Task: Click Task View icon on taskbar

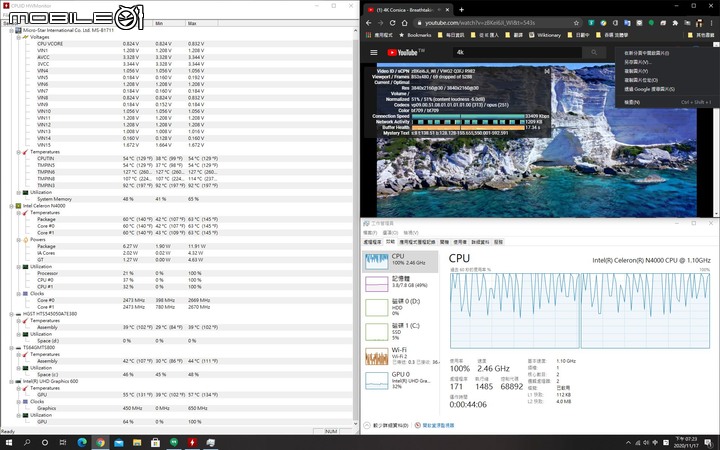Action: coord(63,443)
